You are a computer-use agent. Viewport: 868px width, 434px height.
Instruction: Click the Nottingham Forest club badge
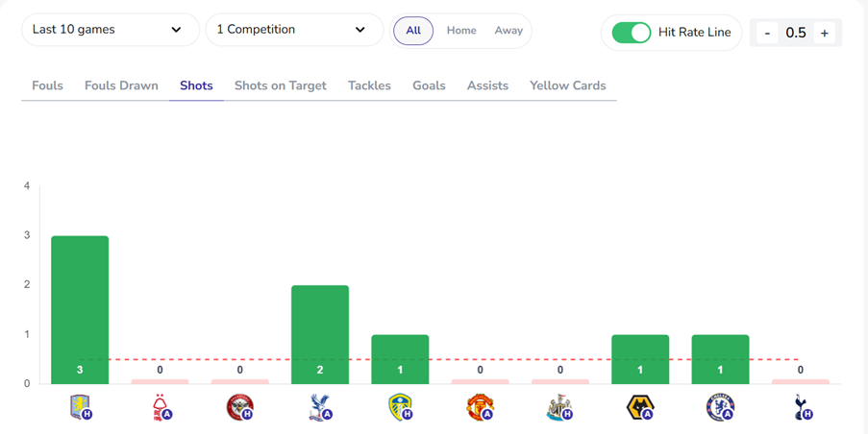(x=161, y=407)
